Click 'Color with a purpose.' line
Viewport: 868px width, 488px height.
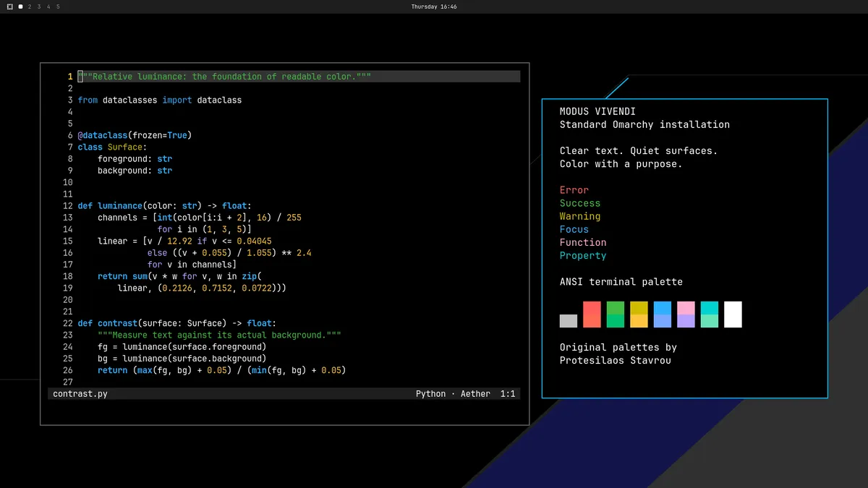tap(621, 164)
